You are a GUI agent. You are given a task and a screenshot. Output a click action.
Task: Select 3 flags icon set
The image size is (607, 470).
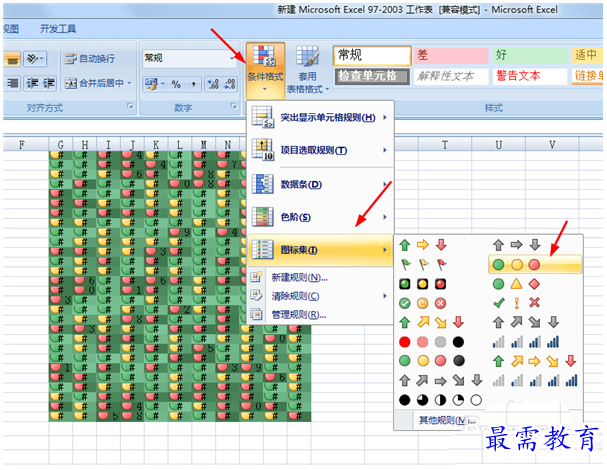click(423, 264)
